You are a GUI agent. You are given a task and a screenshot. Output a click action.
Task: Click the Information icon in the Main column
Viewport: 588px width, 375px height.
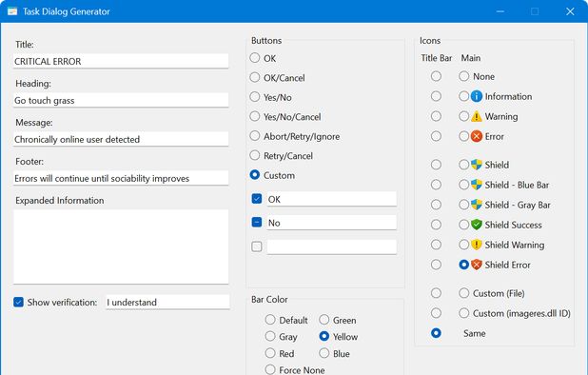coord(477,96)
